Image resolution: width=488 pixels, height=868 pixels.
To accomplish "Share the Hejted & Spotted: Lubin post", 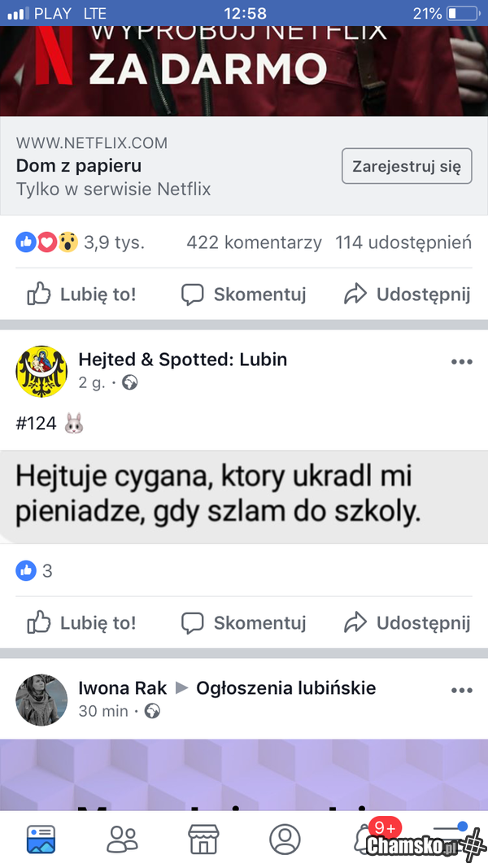I will coord(407,623).
